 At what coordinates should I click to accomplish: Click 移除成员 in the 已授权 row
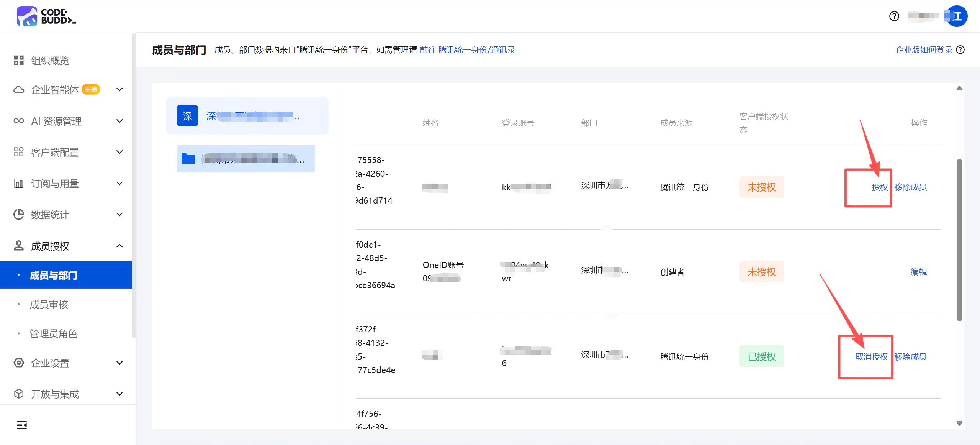[910, 356]
